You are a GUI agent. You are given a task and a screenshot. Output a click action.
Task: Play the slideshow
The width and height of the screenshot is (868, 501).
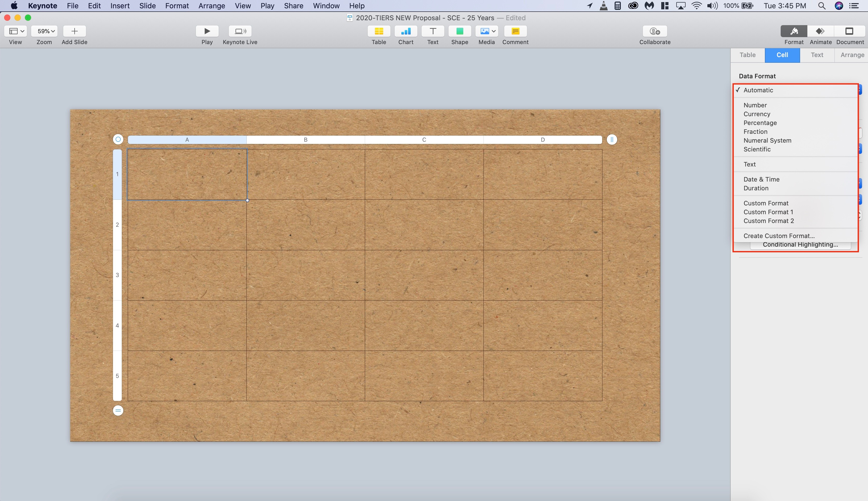pyautogui.click(x=207, y=31)
